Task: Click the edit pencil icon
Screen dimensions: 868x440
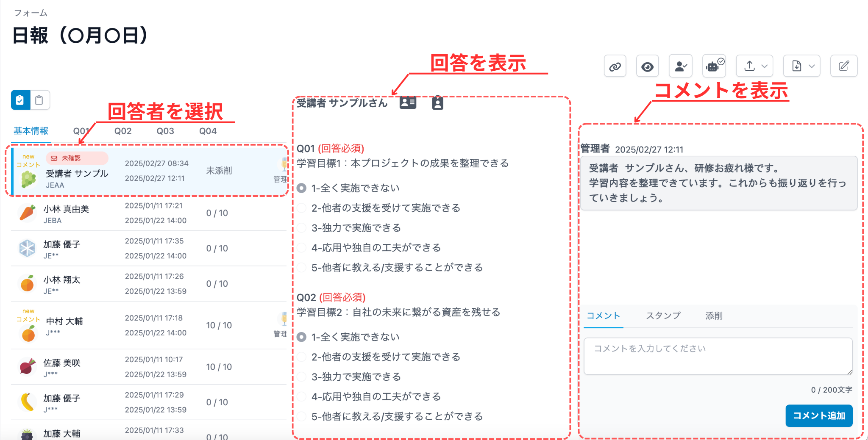Action: (x=844, y=66)
